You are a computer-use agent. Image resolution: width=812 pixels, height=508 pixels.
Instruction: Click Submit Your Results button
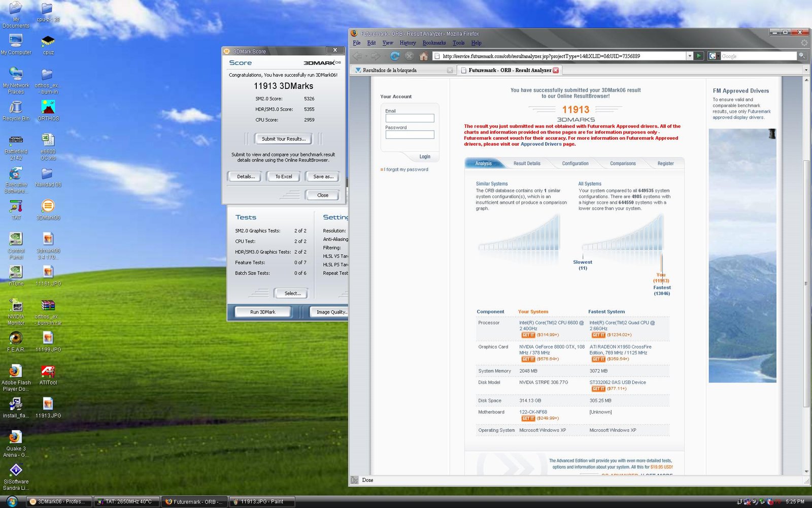point(283,139)
